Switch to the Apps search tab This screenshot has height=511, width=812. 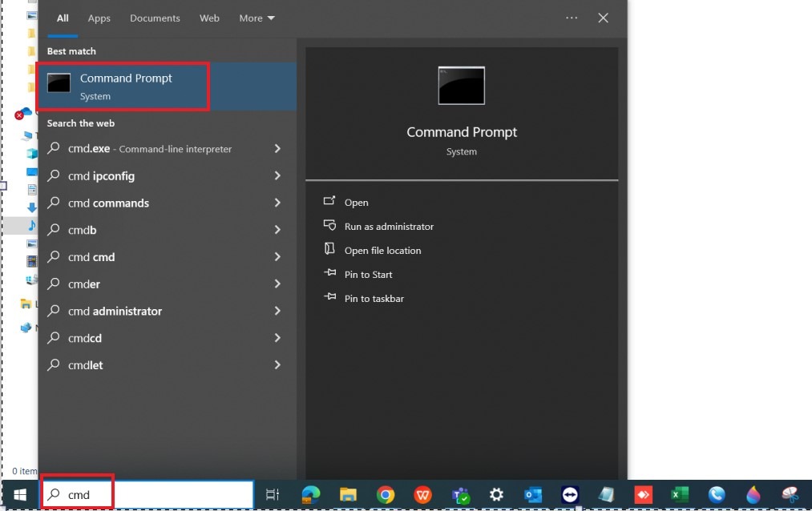pyautogui.click(x=99, y=18)
